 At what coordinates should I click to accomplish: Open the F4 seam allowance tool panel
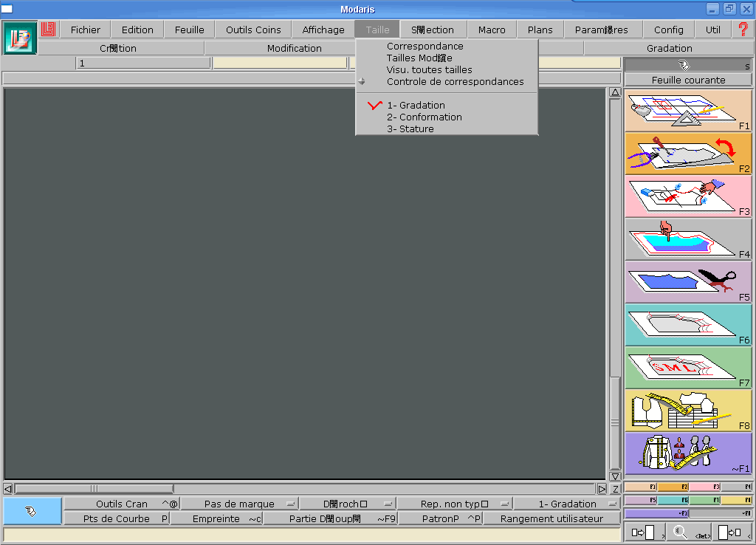pyautogui.click(x=688, y=239)
